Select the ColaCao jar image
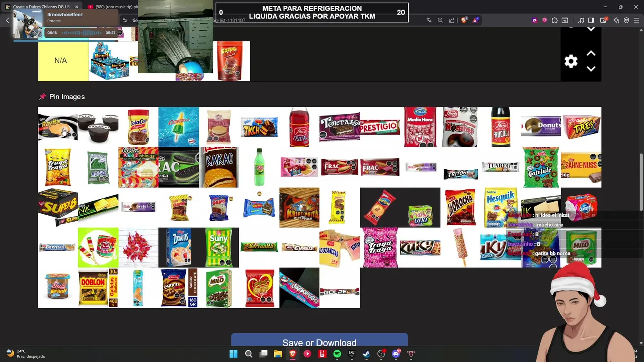 [138, 127]
